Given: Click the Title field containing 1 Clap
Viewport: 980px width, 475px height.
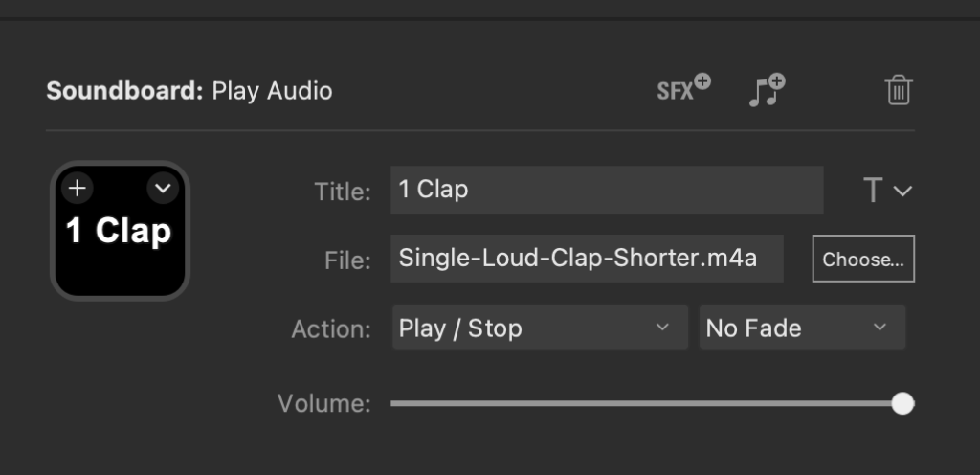Looking at the screenshot, I should pos(607,190).
